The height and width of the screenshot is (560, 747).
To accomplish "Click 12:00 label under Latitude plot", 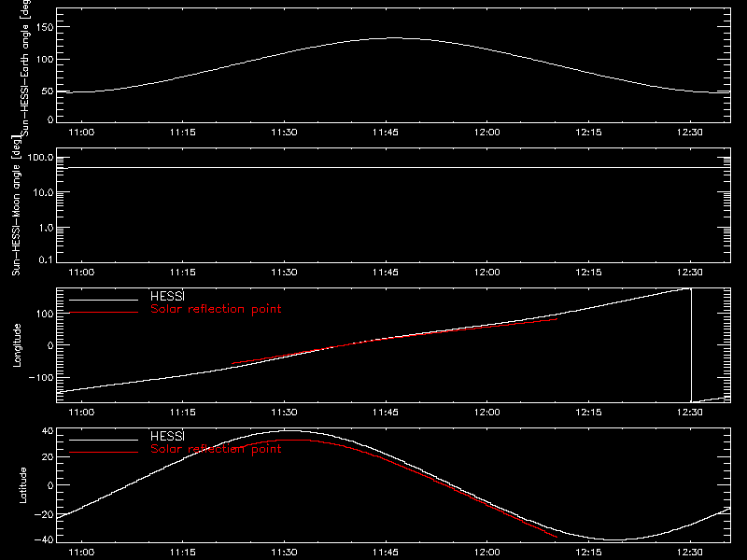I will (x=486, y=553).
